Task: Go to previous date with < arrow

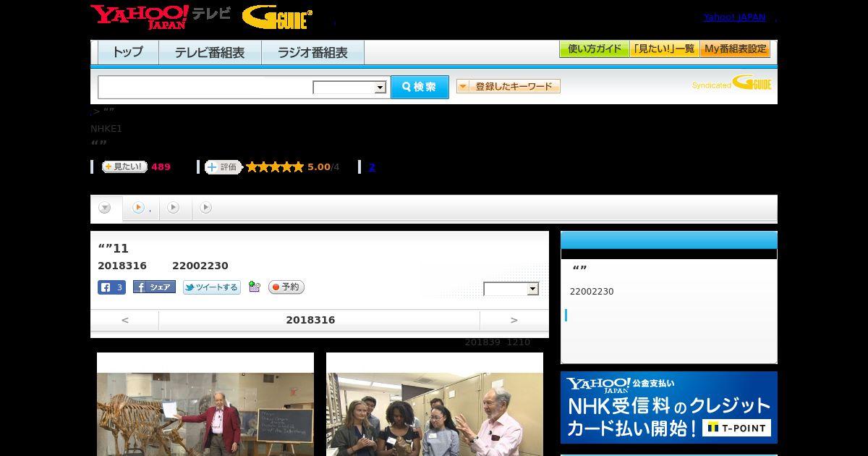Action: (x=124, y=320)
